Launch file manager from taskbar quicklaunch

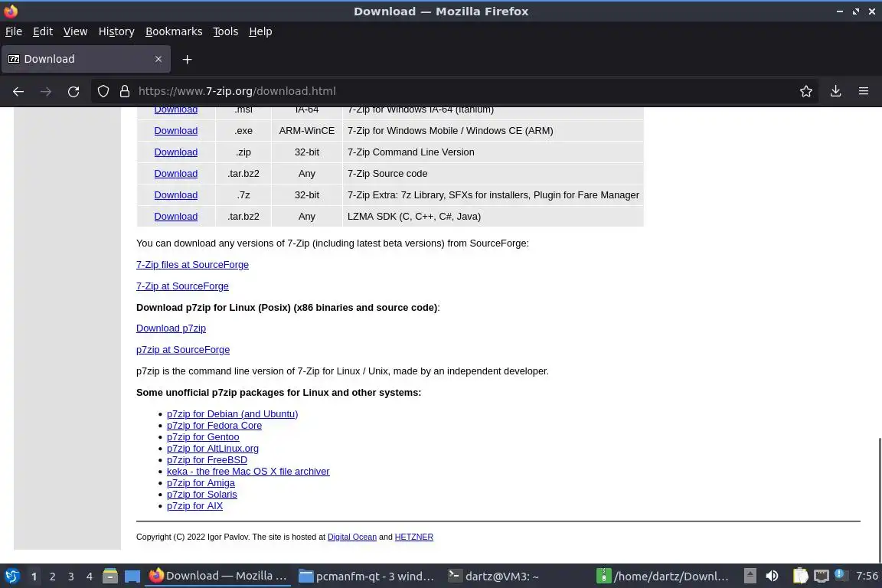point(110,576)
